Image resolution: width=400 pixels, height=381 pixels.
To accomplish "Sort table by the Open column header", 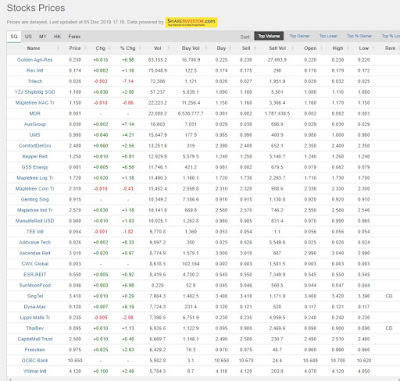I will [x=310, y=48].
